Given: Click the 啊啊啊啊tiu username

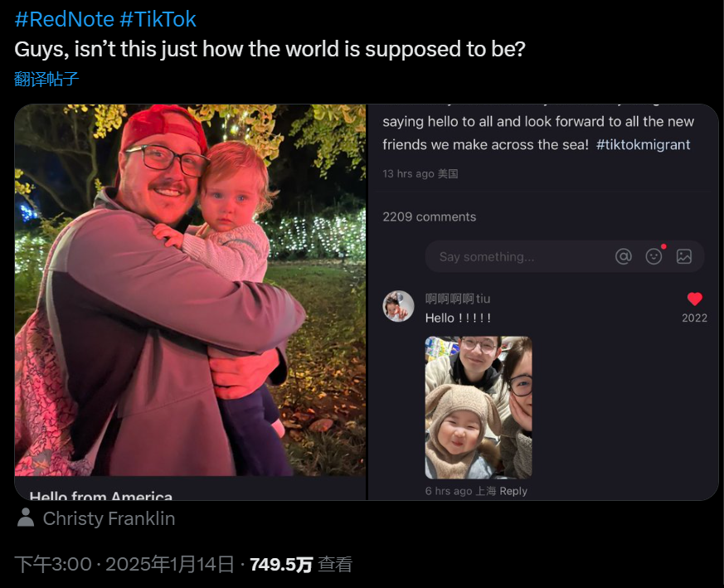Looking at the screenshot, I should point(458,299).
